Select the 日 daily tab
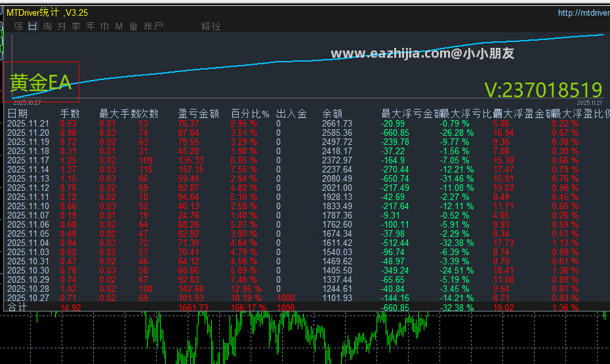Screen dimensions: 610x364 click(33, 26)
